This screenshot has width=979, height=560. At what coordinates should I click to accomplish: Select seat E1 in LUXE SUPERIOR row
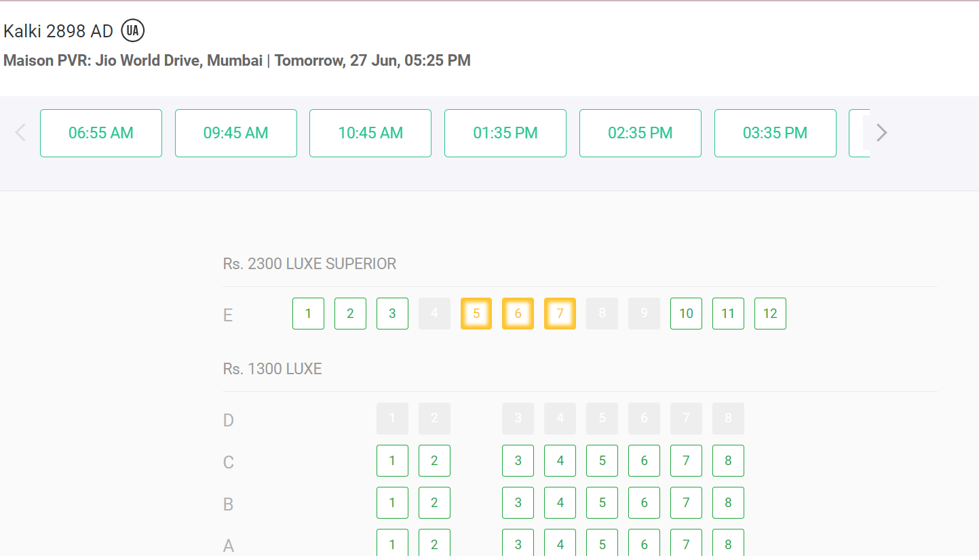[x=308, y=313]
